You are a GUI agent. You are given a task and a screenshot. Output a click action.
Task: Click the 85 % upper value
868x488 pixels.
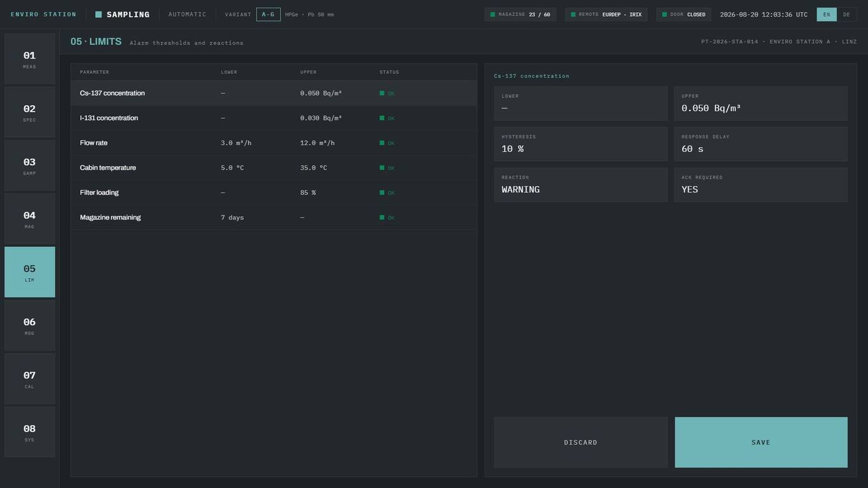(x=308, y=193)
